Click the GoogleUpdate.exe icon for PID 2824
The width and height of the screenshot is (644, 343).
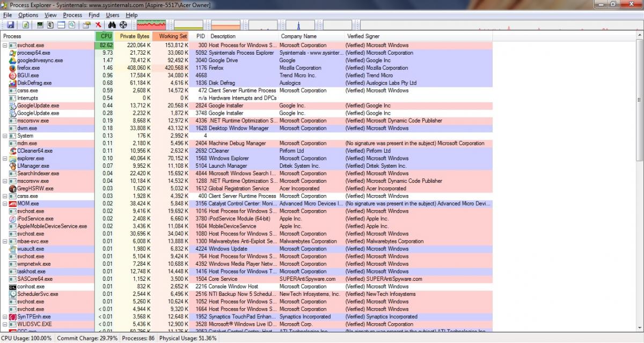[x=13, y=106]
